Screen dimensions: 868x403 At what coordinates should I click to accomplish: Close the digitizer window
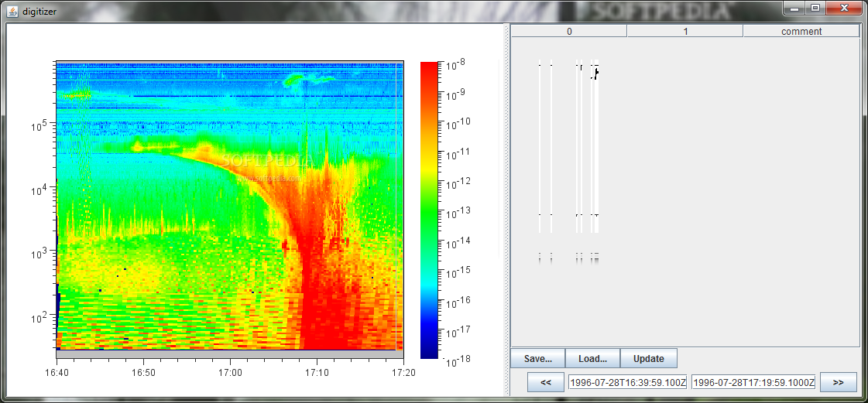pos(844,8)
